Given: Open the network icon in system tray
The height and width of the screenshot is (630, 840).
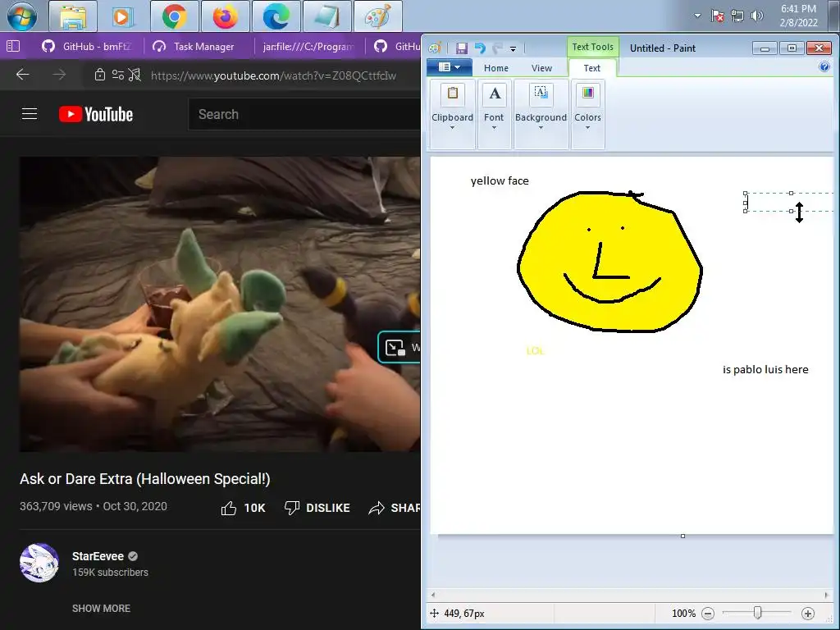Looking at the screenshot, I should pyautogui.click(x=737, y=16).
